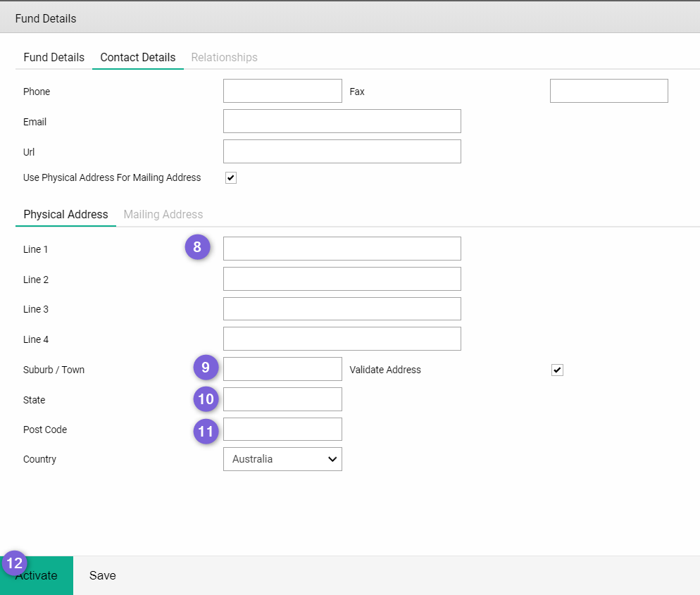Click into the Email field
Screen dimensions: 700x595
342,121
